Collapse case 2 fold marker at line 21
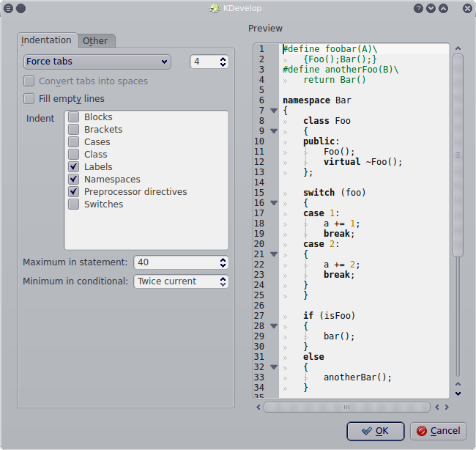 click(274, 254)
